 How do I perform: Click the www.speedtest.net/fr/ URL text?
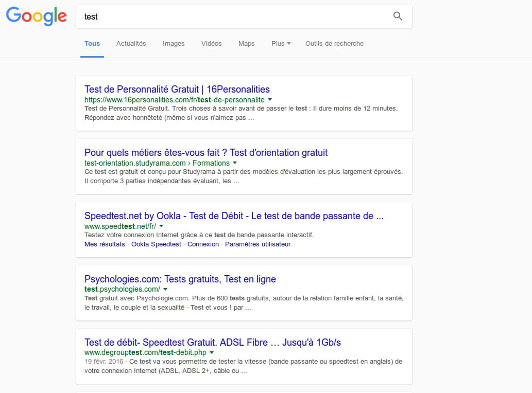120,226
